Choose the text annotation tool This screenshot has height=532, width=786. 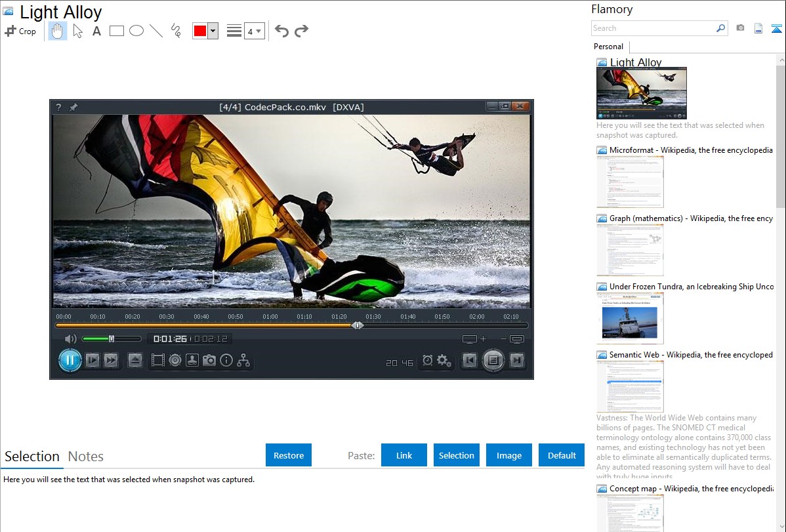pyautogui.click(x=96, y=31)
